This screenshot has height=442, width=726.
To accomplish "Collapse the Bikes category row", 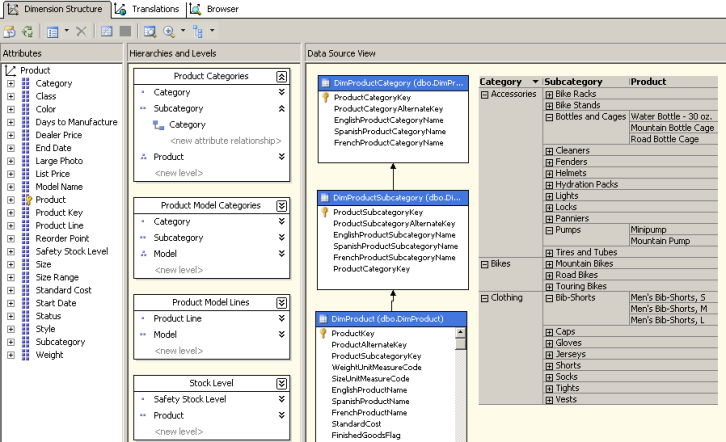I will 485,264.
